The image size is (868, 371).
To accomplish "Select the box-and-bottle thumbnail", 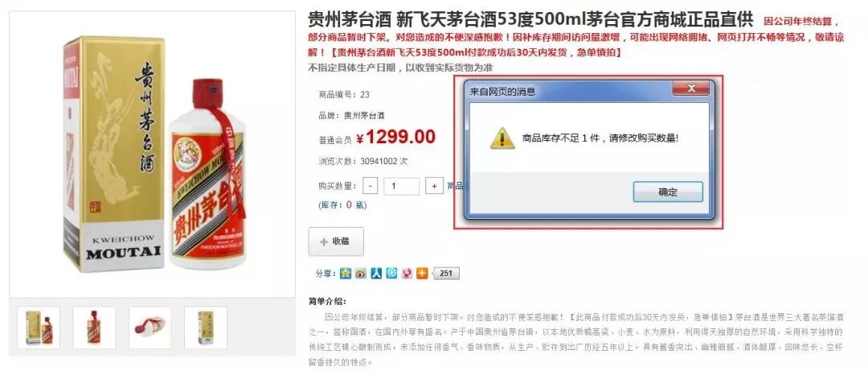I will (39, 328).
